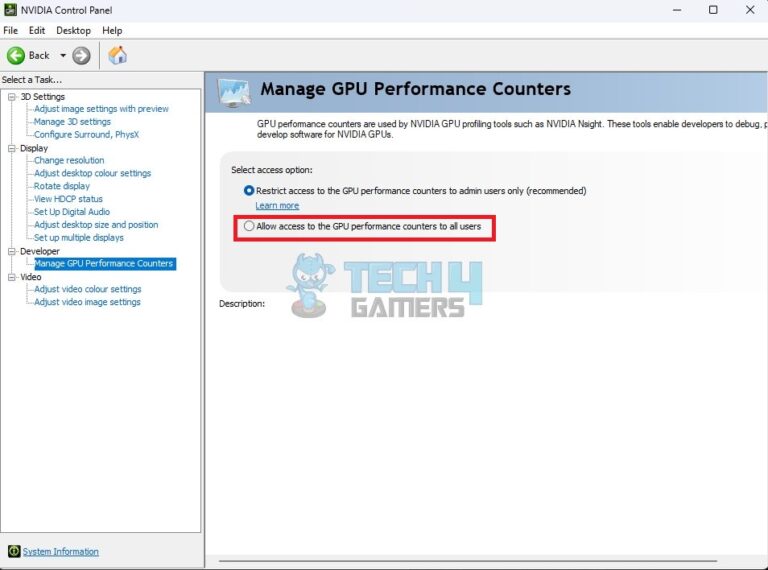Collapse the Video tree node
Viewport: 768px width, 570px height.
coord(12,277)
